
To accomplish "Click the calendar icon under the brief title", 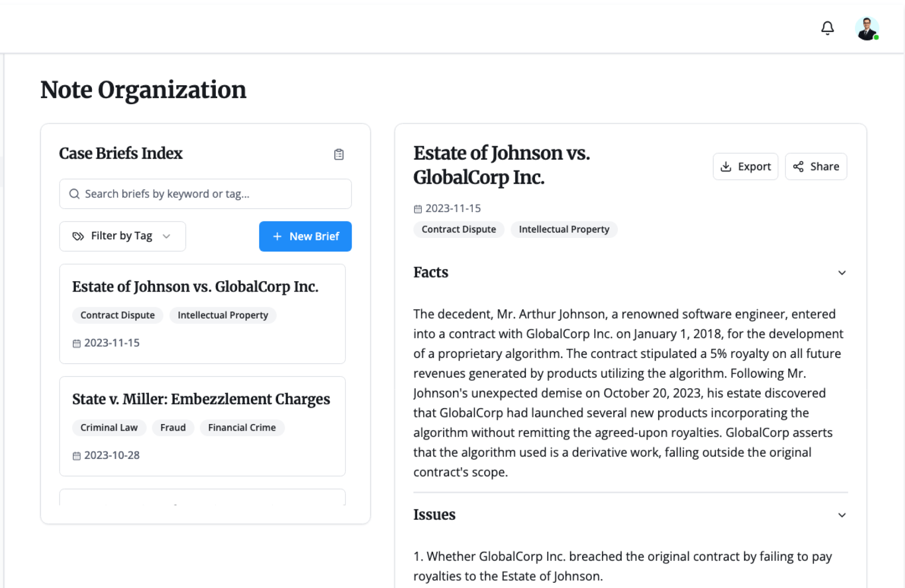I will click(x=418, y=209).
